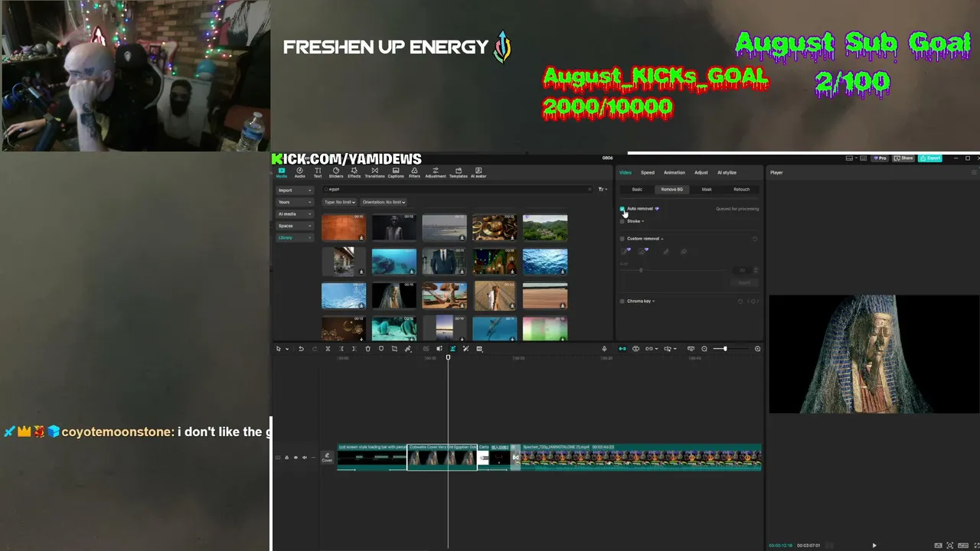
Task: Click the Export button
Action: [930, 158]
